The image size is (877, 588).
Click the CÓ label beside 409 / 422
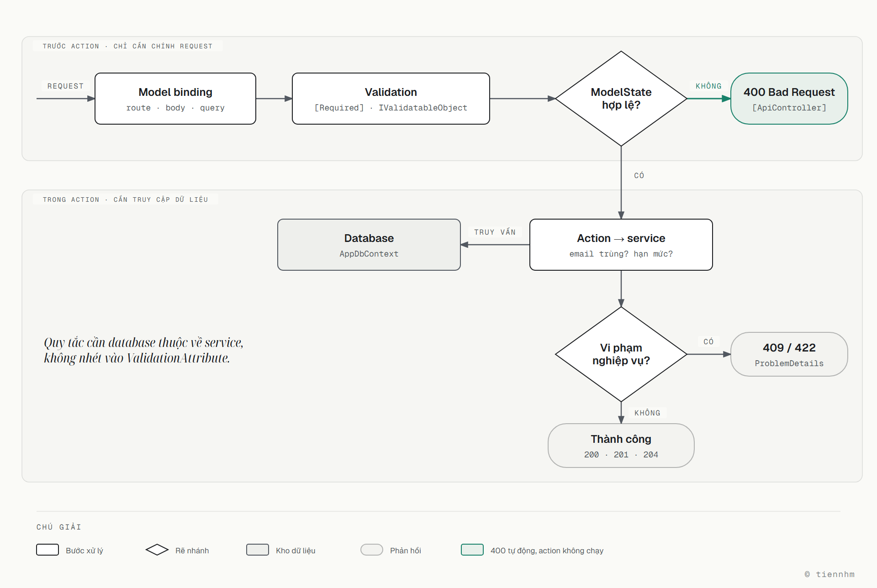pos(708,341)
